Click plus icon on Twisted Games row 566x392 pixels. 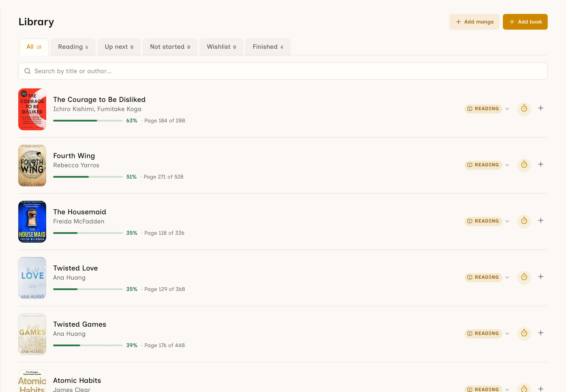pos(541,333)
